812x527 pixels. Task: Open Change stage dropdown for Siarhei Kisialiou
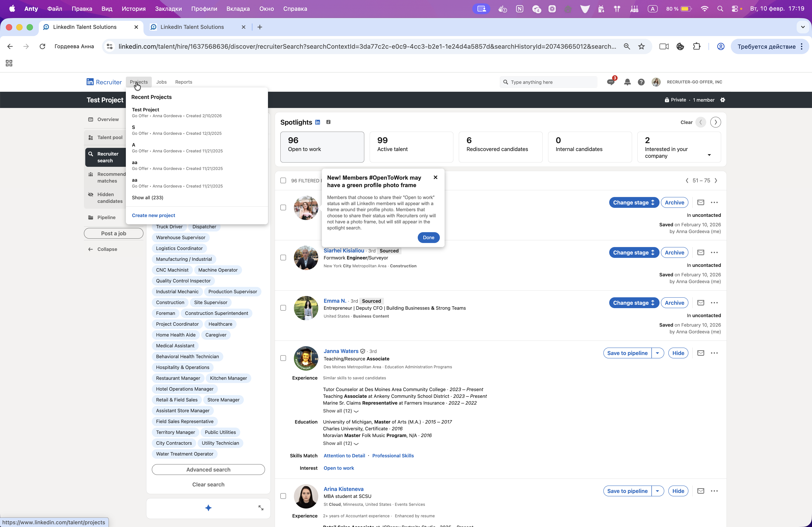click(x=634, y=253)
